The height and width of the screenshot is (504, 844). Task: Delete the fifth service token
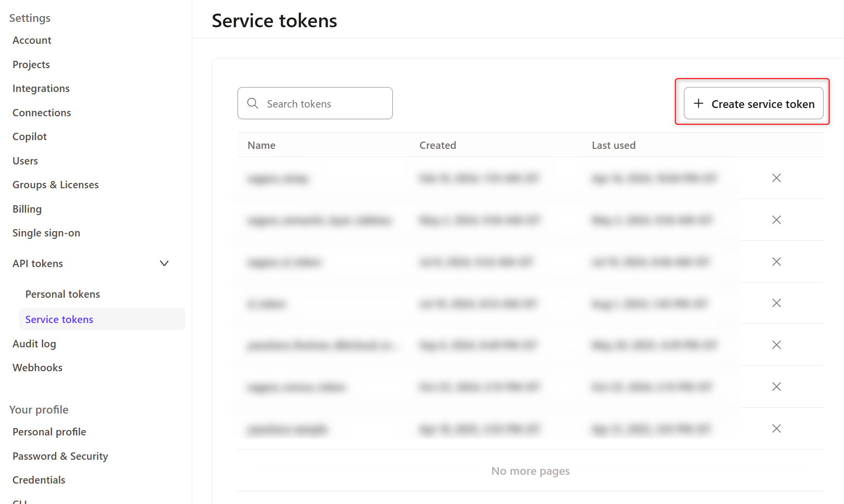click(x=776, y=345)
